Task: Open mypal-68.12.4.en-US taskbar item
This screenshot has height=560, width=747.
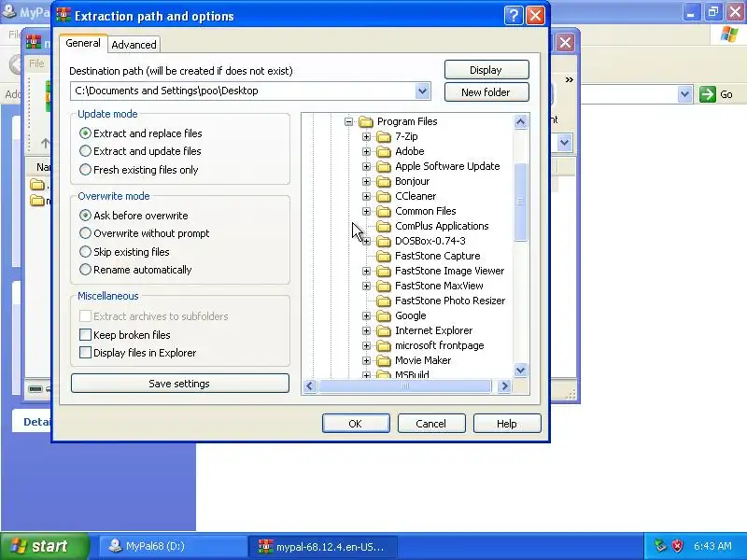Action: tap(322, 546)
